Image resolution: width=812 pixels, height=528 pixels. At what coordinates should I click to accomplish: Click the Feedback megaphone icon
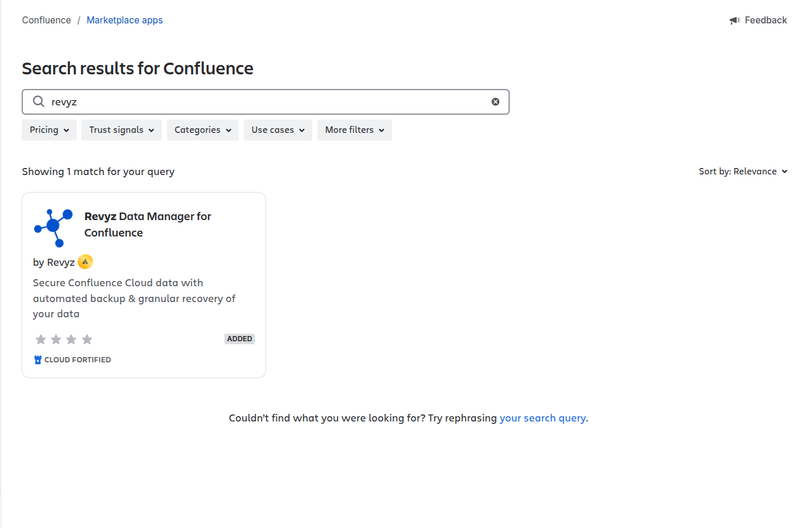(x=734, y=20)
